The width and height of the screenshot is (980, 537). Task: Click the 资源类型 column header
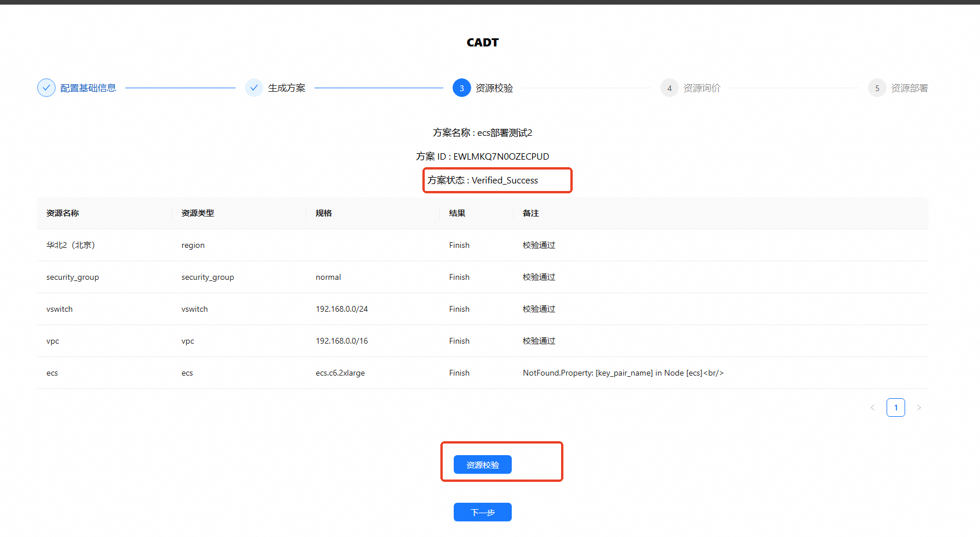click(x=198, y=213)
